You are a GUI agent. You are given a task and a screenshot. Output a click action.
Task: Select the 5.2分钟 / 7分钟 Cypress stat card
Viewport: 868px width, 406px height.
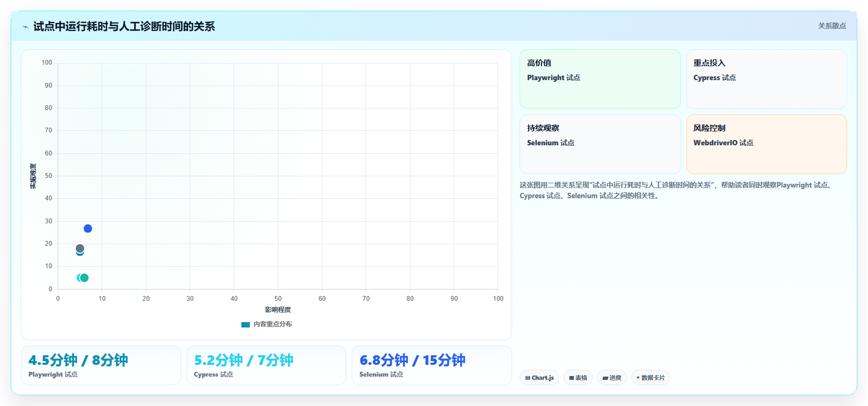[x=266, y=365]
